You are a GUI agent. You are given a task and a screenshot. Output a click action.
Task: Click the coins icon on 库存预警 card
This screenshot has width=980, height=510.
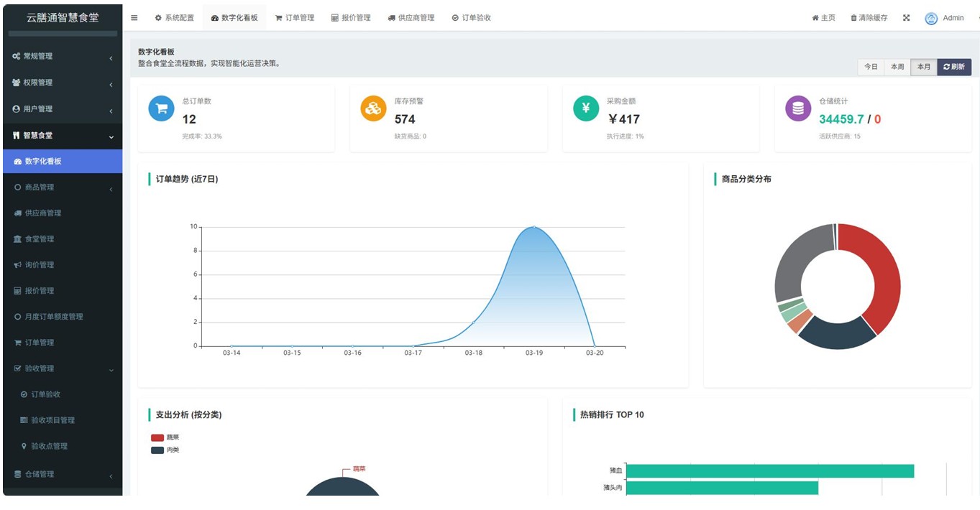pyautogui.click(x=373, y=108)
